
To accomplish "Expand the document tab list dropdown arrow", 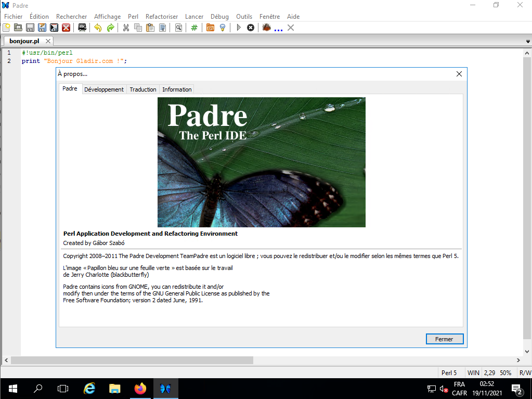I will click(528, 42).
